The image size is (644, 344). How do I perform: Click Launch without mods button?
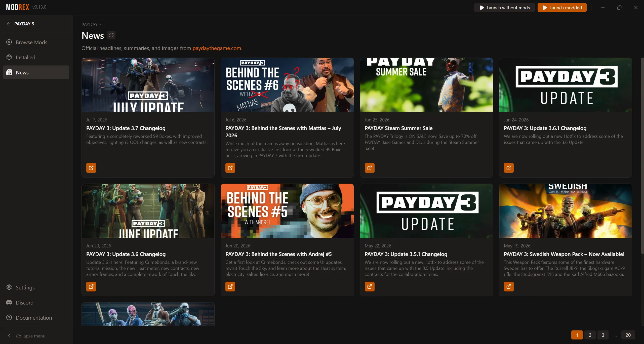[504, 8]
